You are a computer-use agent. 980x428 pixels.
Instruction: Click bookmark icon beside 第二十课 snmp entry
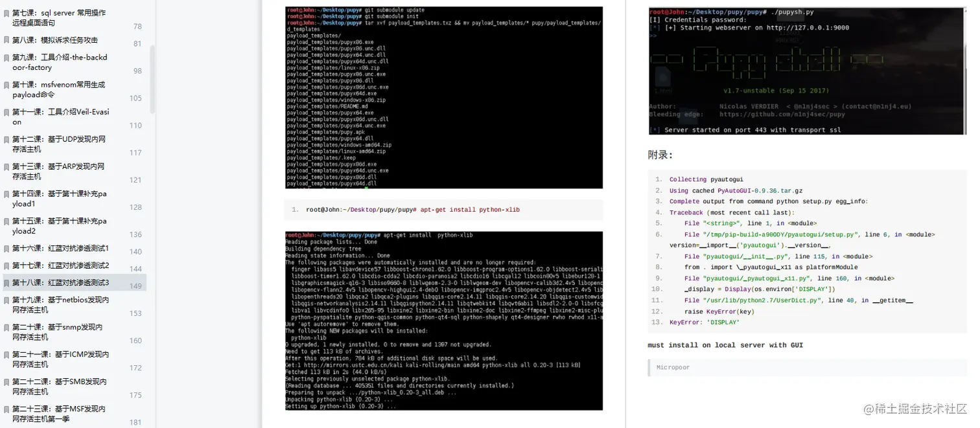(6, 328)
